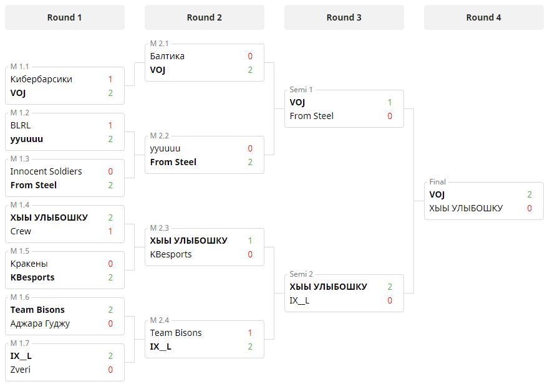The height and width of the screenshot is (392, 550).
Task: Open the Round 3 column header
Action: click(x=344, y=17)
